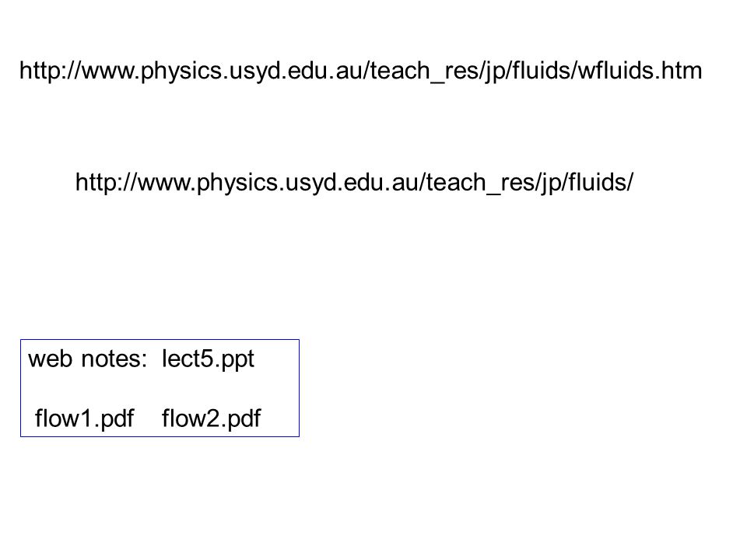
Task: Select the "web notes:" label
Action: [x=88, y=359]
